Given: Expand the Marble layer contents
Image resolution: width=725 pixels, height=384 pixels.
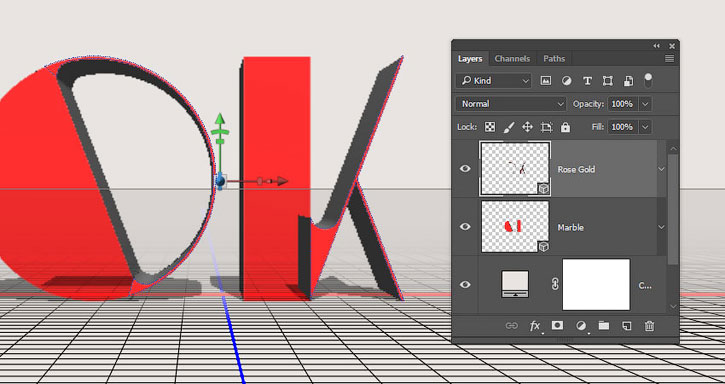Looking at the screenshot, I should [x=662, y=227].
